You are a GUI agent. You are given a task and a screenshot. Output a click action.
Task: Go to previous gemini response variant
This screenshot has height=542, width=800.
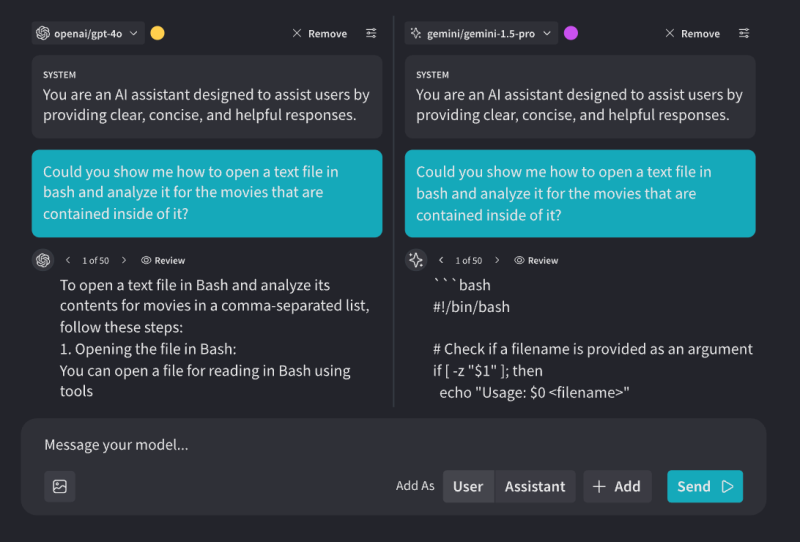(441, 260)
